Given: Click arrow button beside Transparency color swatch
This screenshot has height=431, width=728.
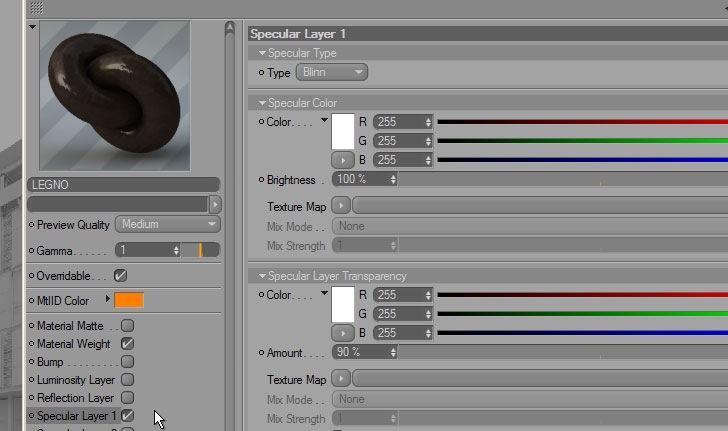Looking at the screenshot, I should 343,333.
